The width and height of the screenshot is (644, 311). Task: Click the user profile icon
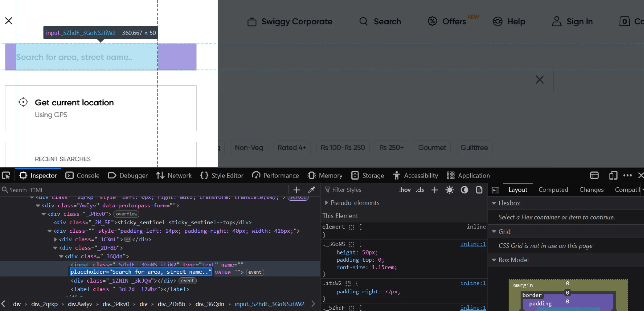[557, 21]
